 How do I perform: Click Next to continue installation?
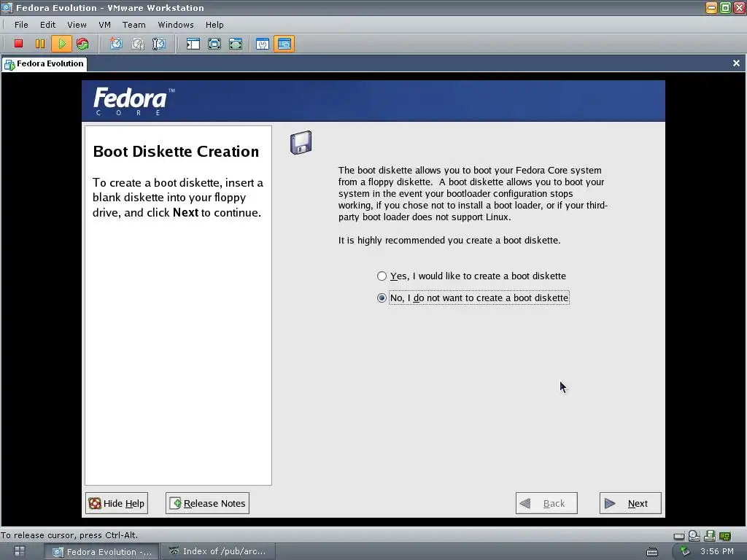[x=630, y=503]
